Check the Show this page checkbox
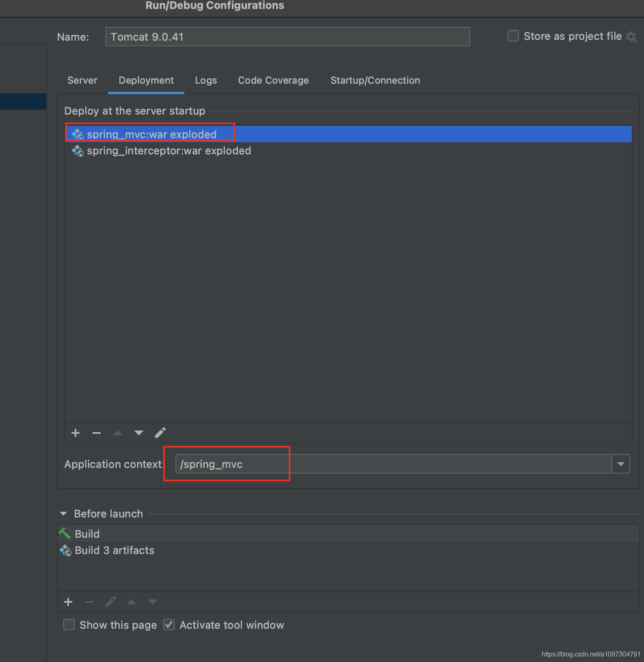Viewport: 644px width, 662px height. [69, 625]
